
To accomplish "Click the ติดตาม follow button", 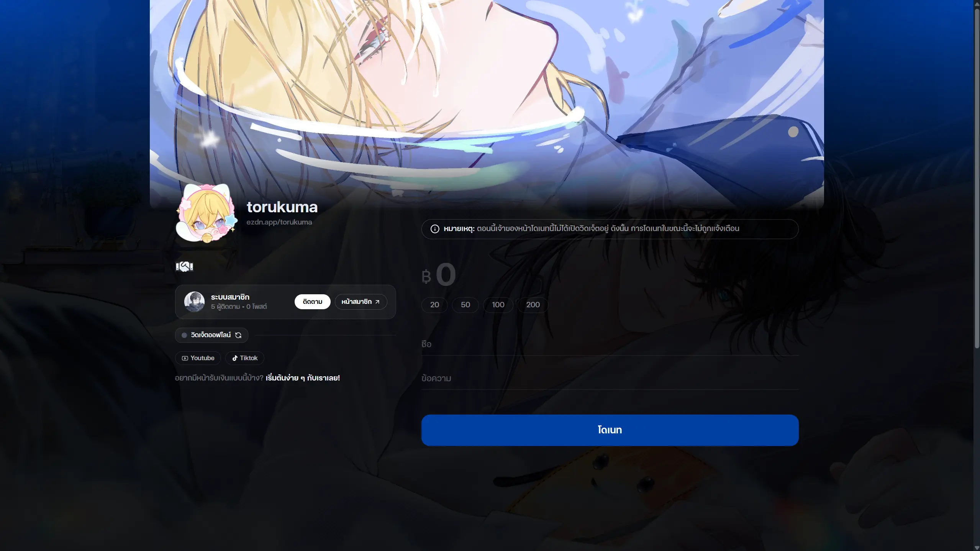I will click(312, 302).
